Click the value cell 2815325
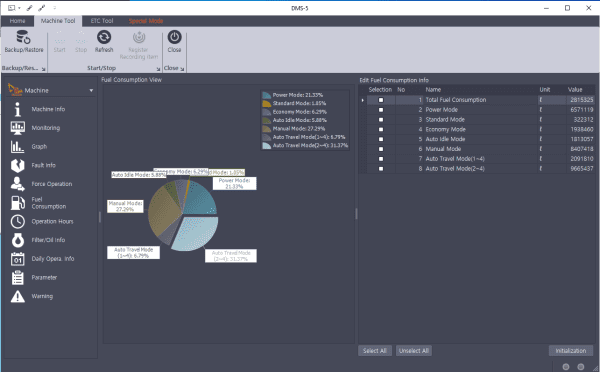 581,100
